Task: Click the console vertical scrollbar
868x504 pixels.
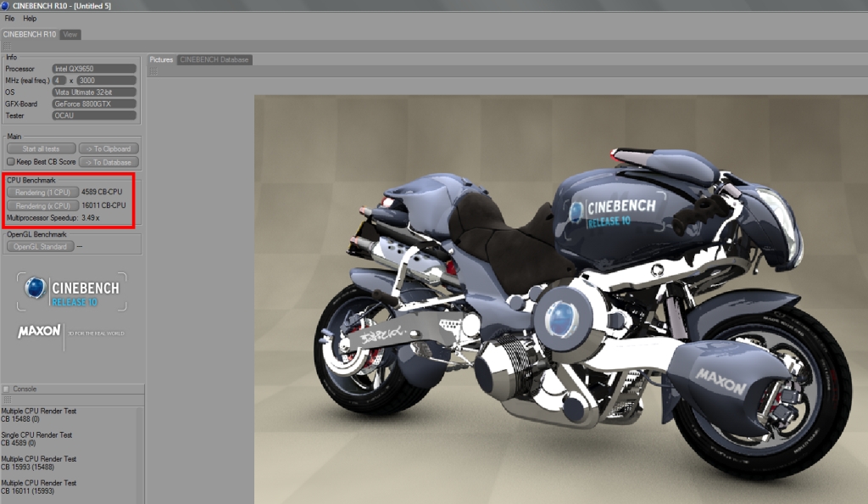Action: [140, 456]
